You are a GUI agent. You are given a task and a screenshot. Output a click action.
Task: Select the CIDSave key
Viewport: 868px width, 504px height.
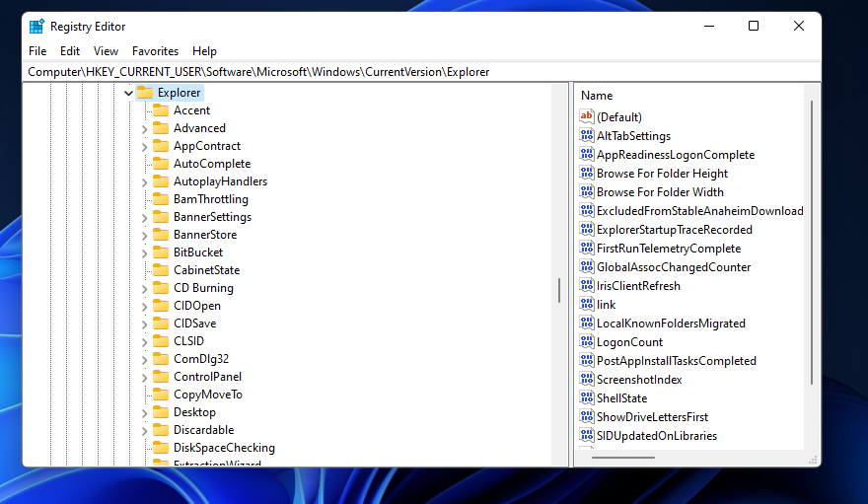point(194,324)
